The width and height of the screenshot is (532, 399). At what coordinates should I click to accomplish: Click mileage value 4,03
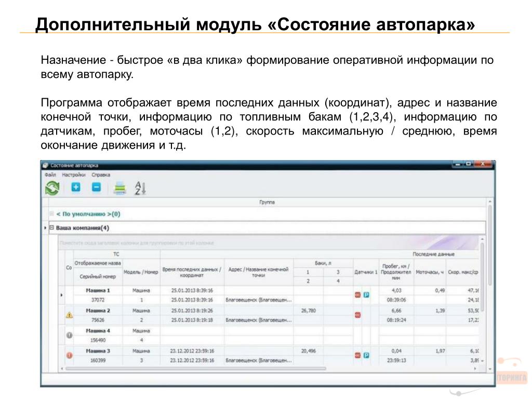click(396, 290)
